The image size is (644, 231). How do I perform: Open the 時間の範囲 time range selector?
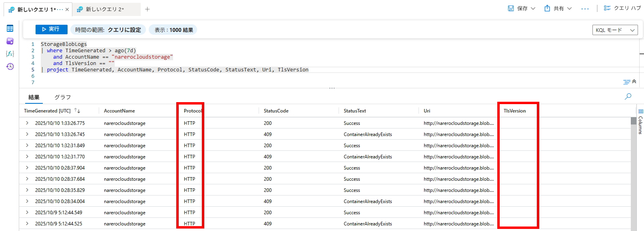pyautogui.click(x=108, y=30)
